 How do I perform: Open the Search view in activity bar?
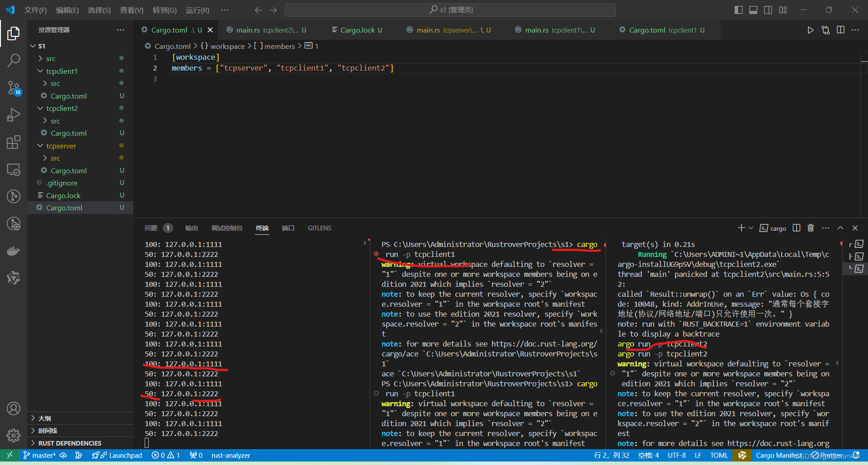pyautogui.click(x=14, y=60)
